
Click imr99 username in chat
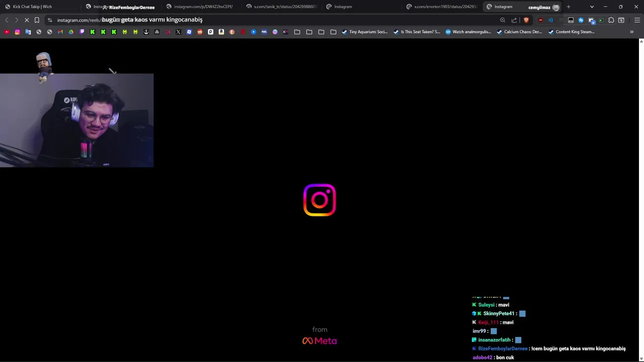(479, 331)
